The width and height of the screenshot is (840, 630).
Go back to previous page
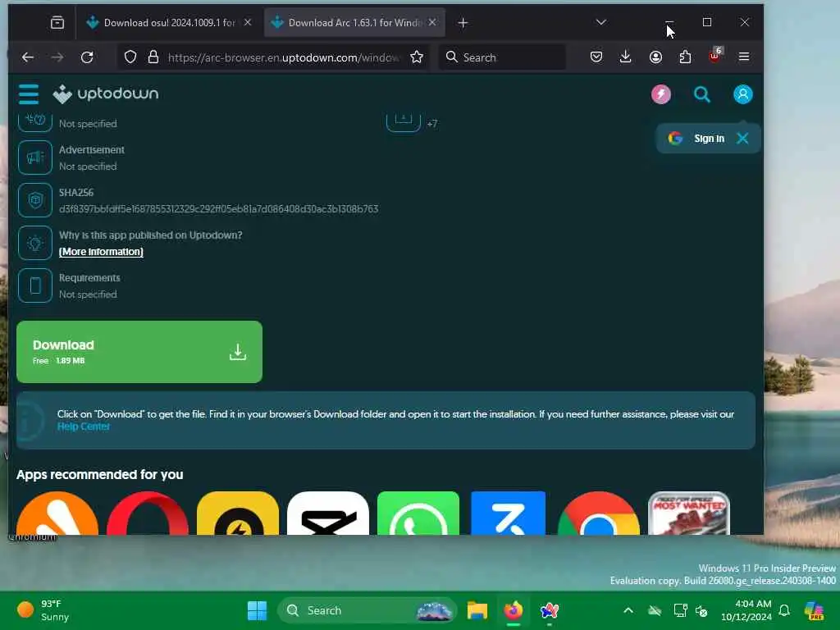pyautogui.click(x=28, y=57)
